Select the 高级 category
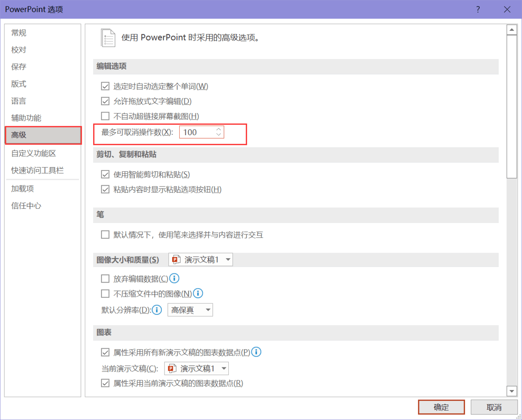This screenshot has width=522, height=420. 43,135
